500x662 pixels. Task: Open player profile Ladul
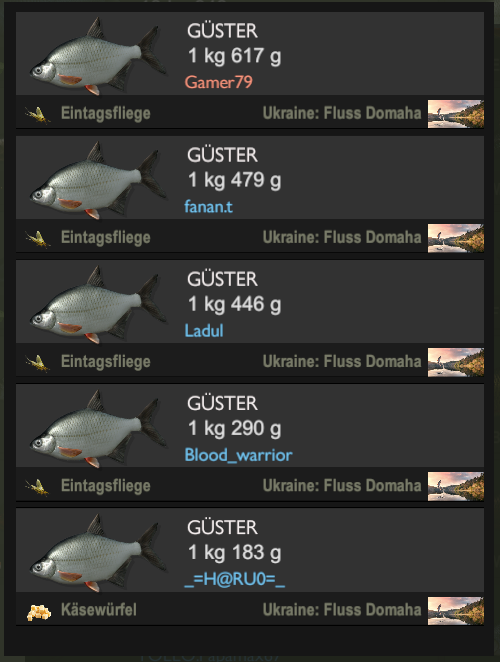click(x=204, y=331)
